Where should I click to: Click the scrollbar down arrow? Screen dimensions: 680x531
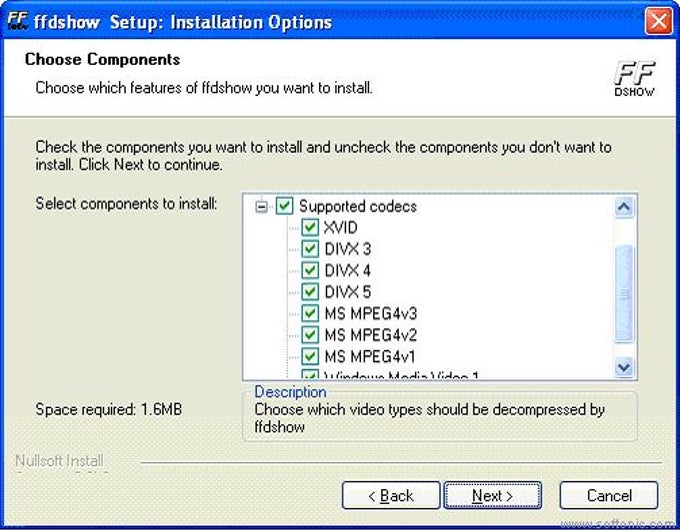tap(624, 367)
